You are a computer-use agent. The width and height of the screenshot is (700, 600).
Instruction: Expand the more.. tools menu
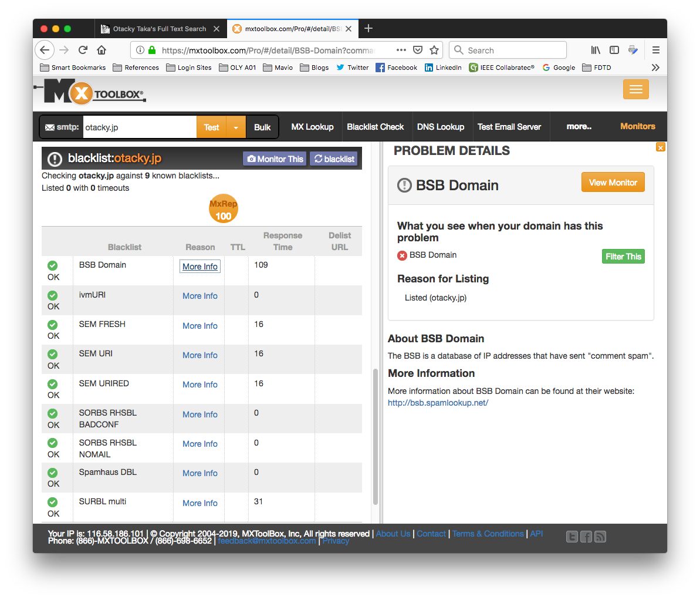pyautogui.click(x=579, y=127)
